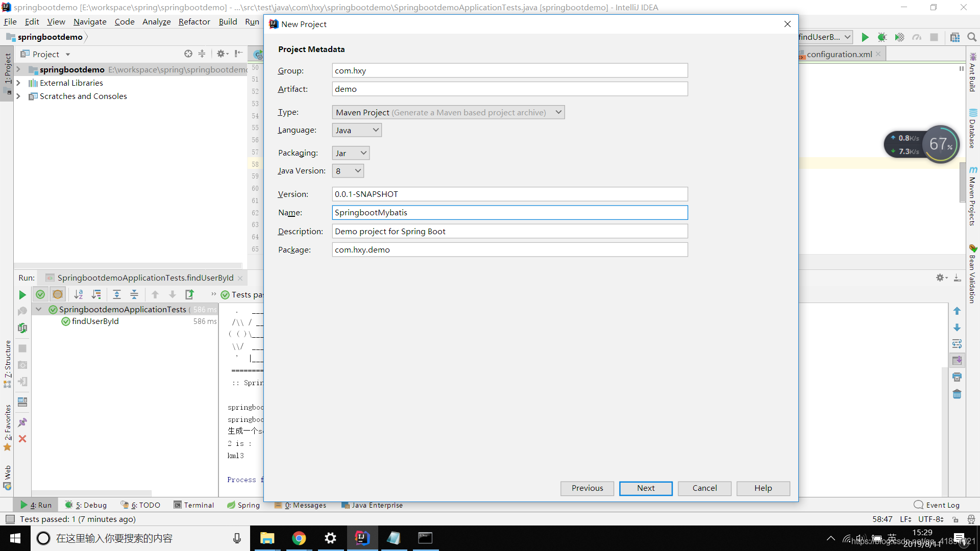Open the TODO tool window tab

(140, 505)
